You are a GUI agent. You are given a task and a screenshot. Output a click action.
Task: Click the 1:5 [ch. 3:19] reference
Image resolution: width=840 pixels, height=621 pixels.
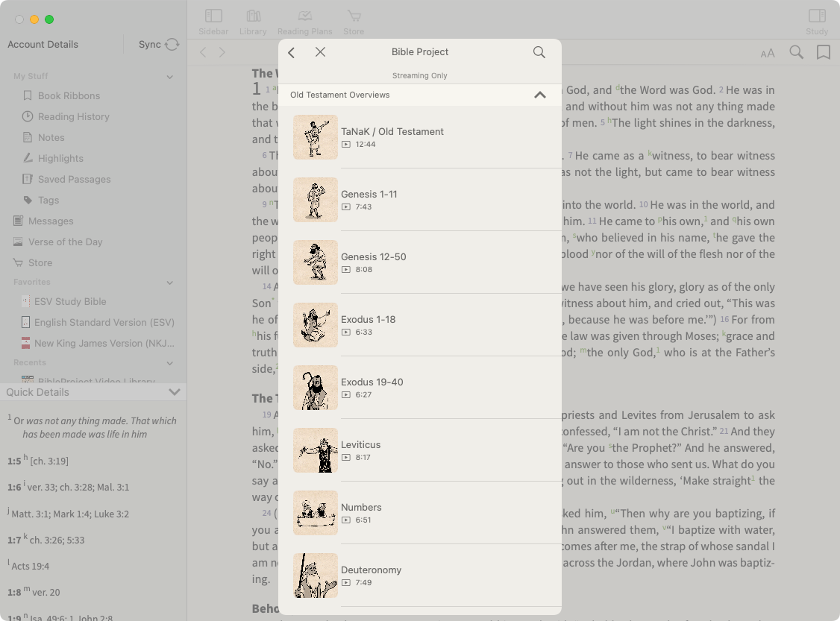pyautogui.click(x=38, y=461)
